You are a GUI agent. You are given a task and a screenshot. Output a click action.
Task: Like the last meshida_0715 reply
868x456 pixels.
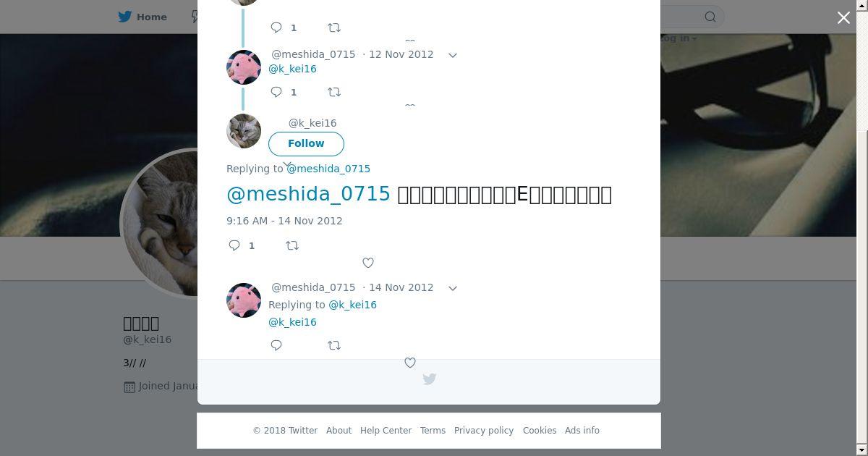click(x=410, y=363)
